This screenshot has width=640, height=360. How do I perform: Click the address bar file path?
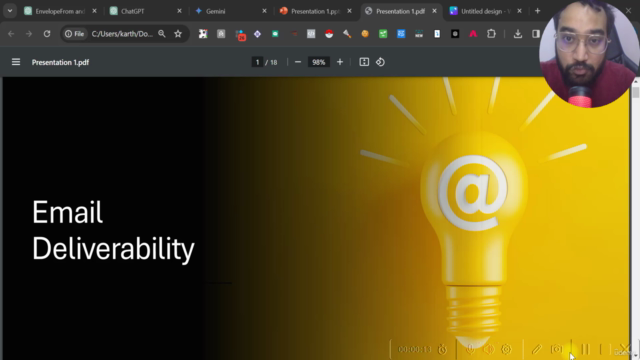pos(122,34)
